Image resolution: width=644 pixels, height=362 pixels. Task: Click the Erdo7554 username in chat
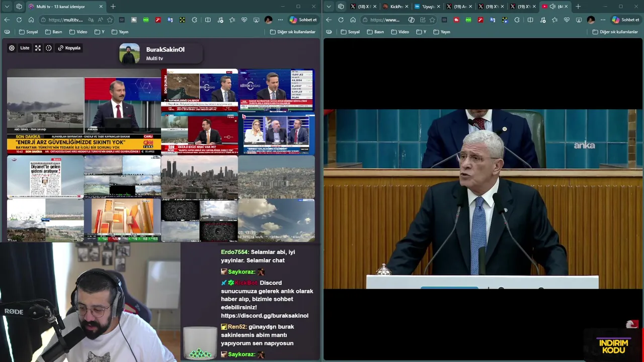click(x=234, y=252)
